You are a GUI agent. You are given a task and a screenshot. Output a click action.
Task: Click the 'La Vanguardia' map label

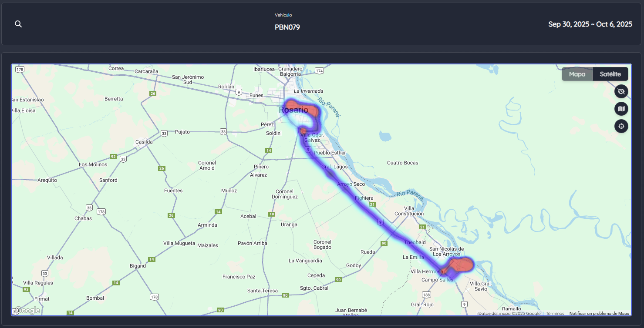click(x=306, y=261)
